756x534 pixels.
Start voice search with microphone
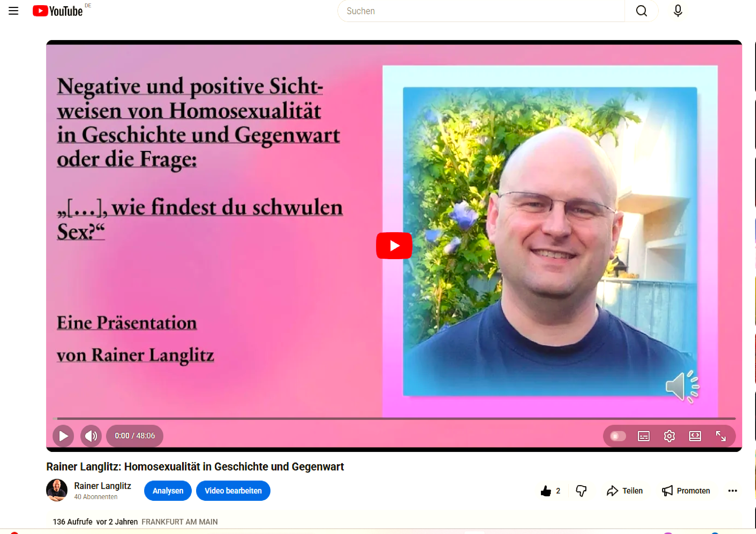[678, 11]
